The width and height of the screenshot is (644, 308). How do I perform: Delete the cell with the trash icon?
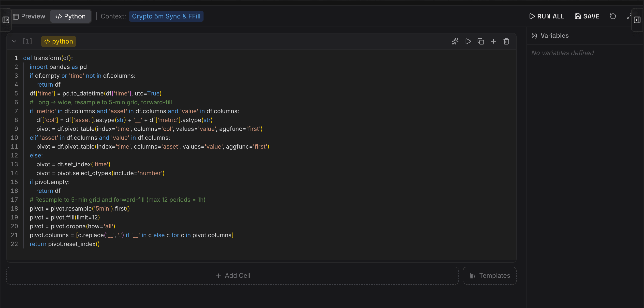point(506,41)
